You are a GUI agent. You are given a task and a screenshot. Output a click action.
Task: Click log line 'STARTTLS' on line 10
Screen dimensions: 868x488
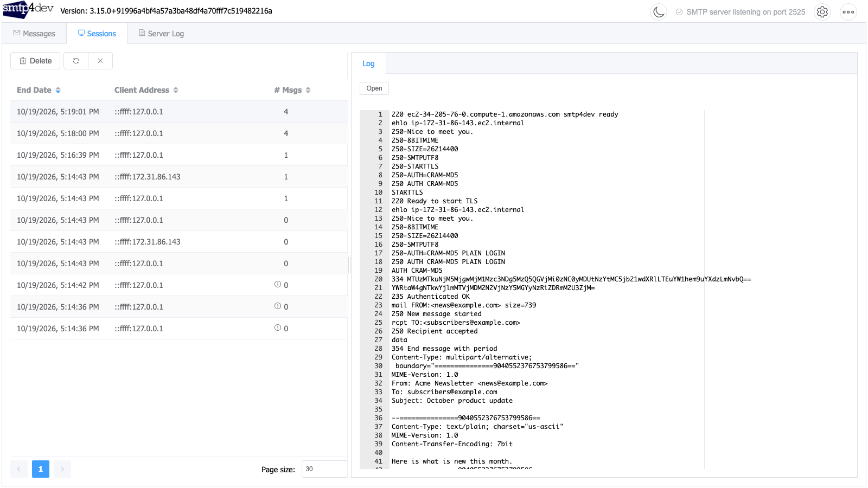(407, 192)
